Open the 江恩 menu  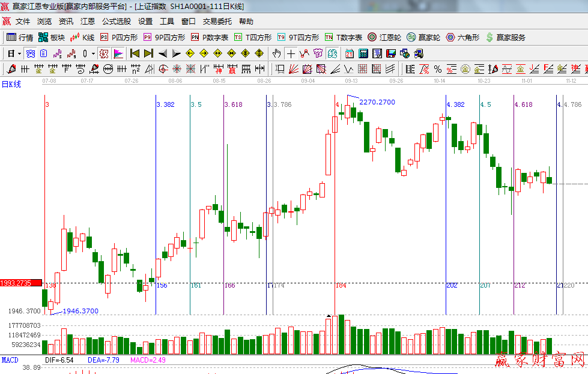pyautogui.click(x=88, y=21)
